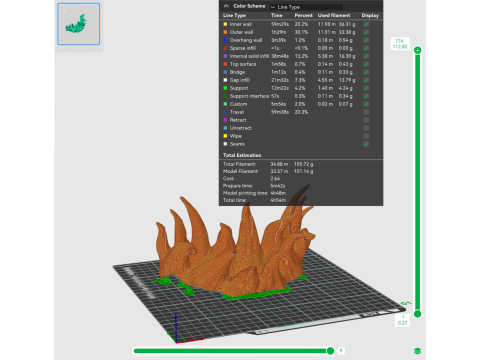The height and width of the screenshot is (360, 480).
Task: Toggle Bridge Display checkbox
Action: click(366, 72)
